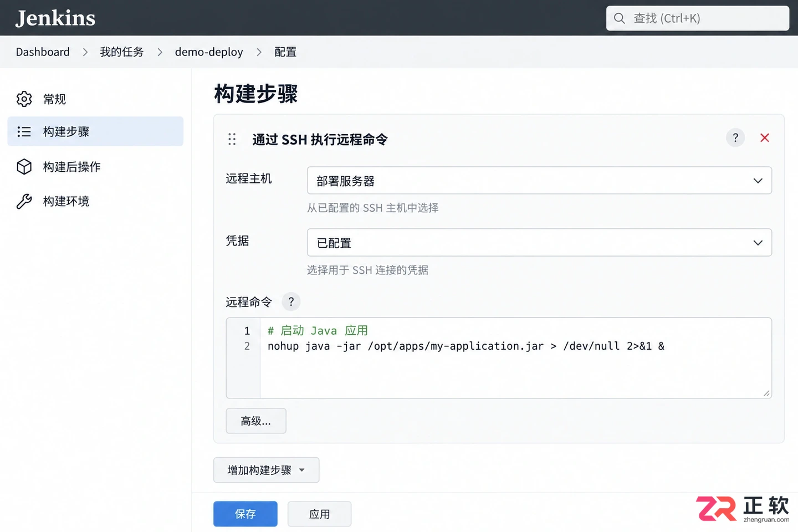Click the 选择用于 SSH 连接的凭据 hint text
The height and width of the screenshot is (532, 798).
tap(368, 270)
